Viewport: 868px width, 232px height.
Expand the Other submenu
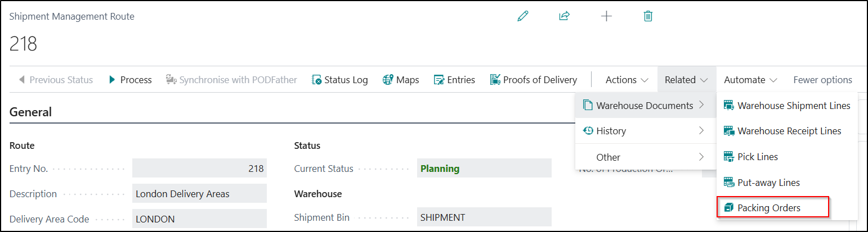[x=643, y=157]
